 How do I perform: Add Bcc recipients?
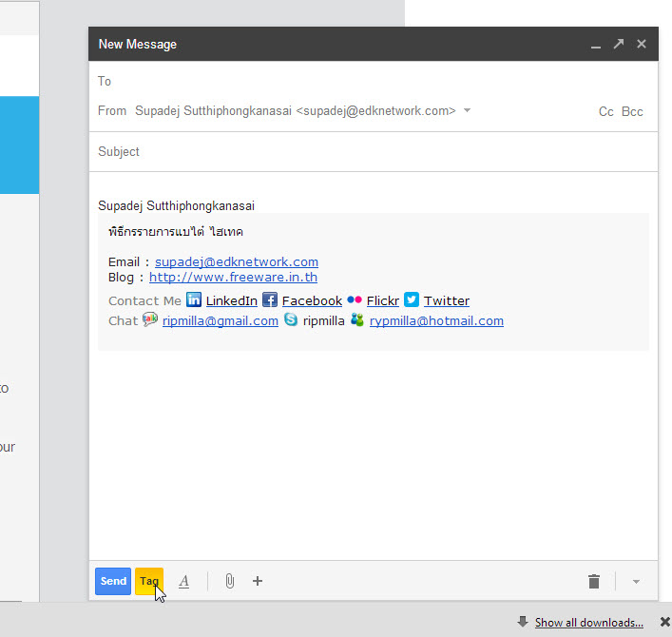(x=632, y=112)
